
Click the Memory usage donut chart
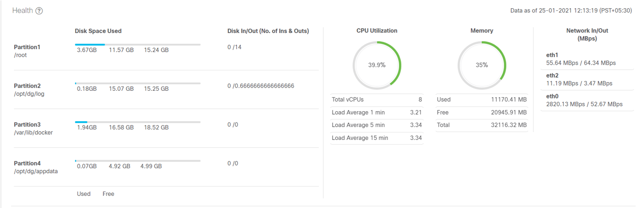481,65
